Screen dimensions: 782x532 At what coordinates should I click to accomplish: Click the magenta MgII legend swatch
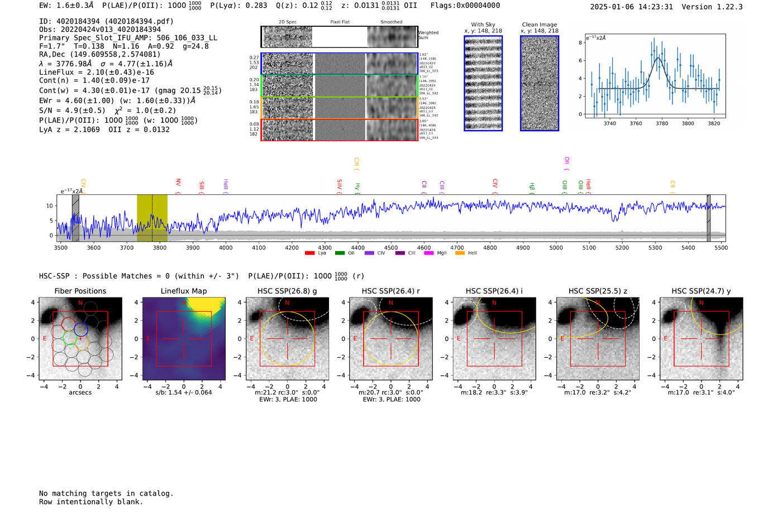coord(429,253)
